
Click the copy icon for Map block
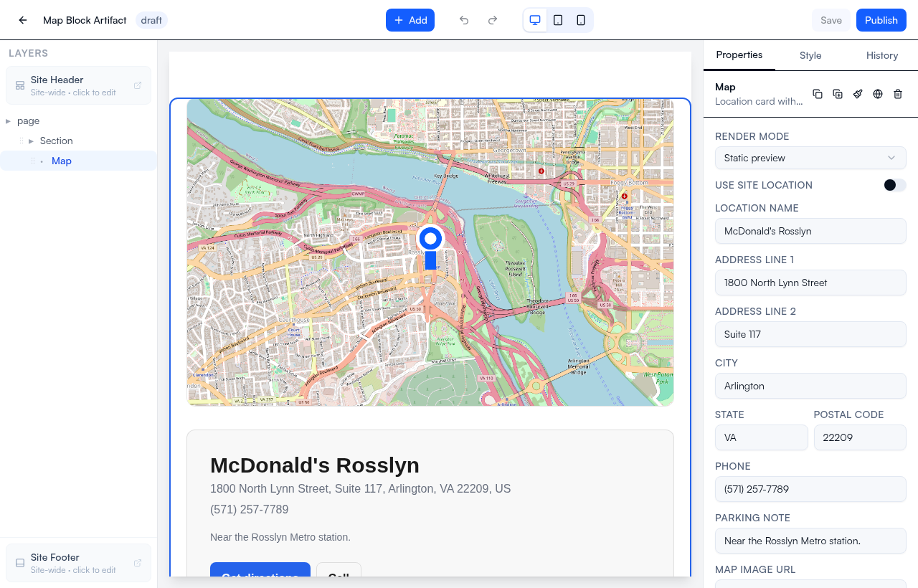(x=818, y=94)
